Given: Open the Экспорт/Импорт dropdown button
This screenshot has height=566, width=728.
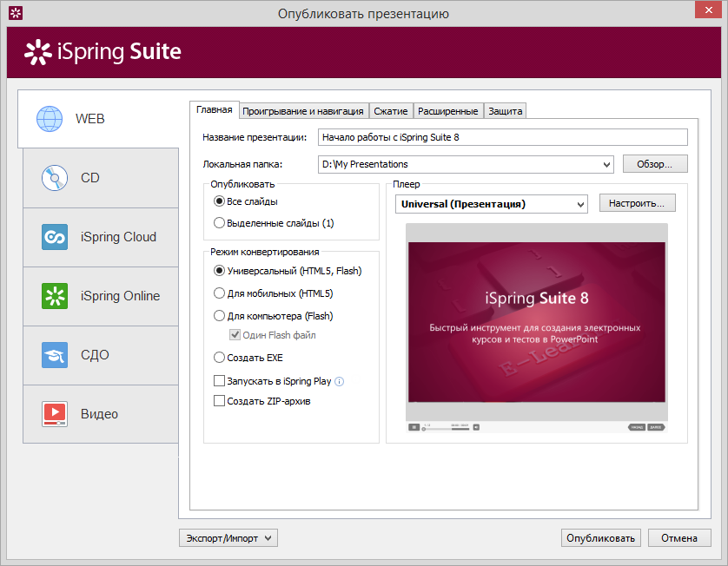Looking at the screenshot, I should [228, 538].
